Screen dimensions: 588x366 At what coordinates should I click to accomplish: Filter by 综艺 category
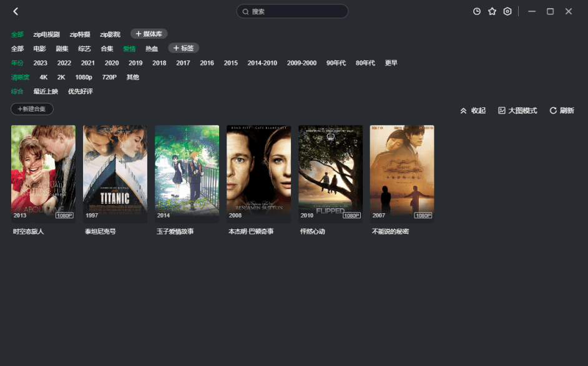click(84, 49)
